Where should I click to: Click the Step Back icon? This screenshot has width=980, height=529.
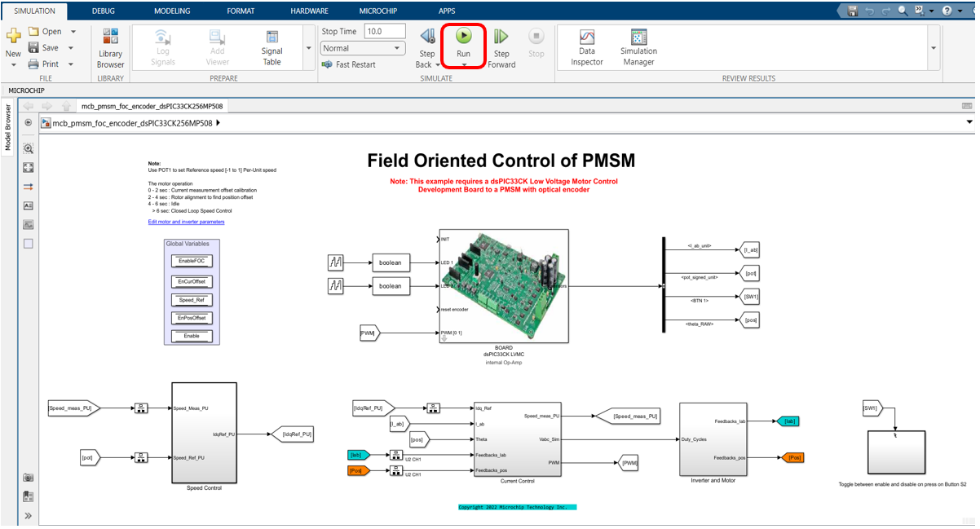pyautogui.click(x=427, y=37)
